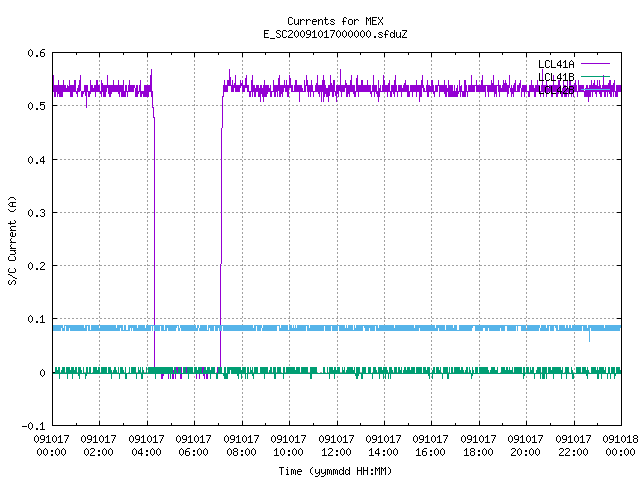Click the purple falling edge after 04:00
The height and width of the screenshot is (480, 640).
[x=154, y=241]
